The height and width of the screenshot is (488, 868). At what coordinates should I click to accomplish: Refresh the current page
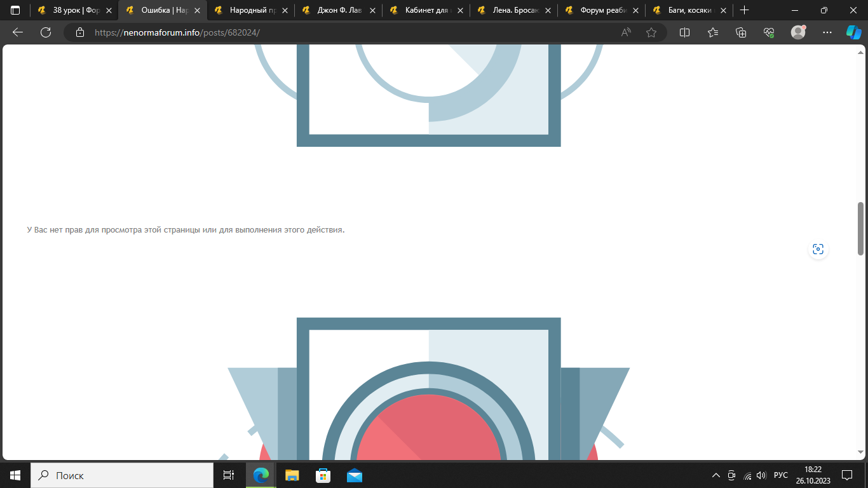(x=45, y=32)
